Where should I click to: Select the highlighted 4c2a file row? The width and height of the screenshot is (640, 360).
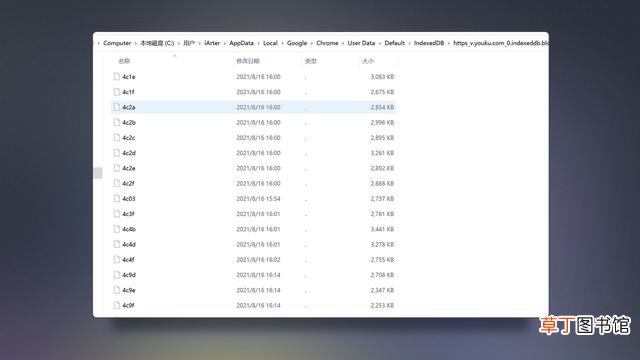click(x=253, y=107)
